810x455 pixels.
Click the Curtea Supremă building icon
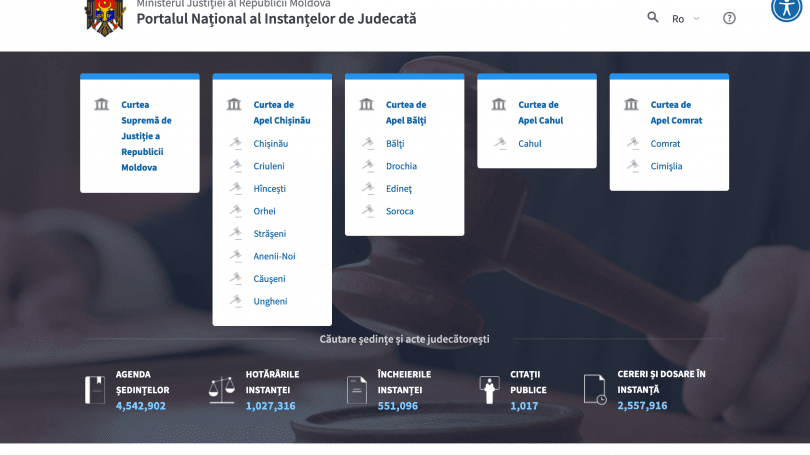(102, 104)
